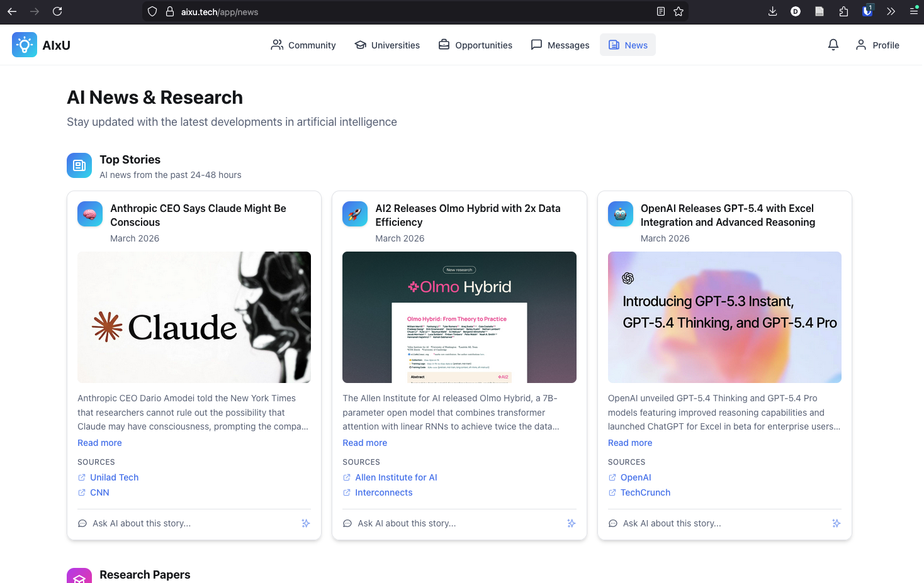
Task: Bookmark the page using the star icon
Action: (678, 11)
